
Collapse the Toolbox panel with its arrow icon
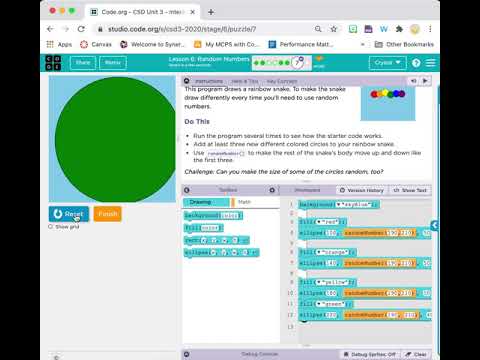point(187,190)
